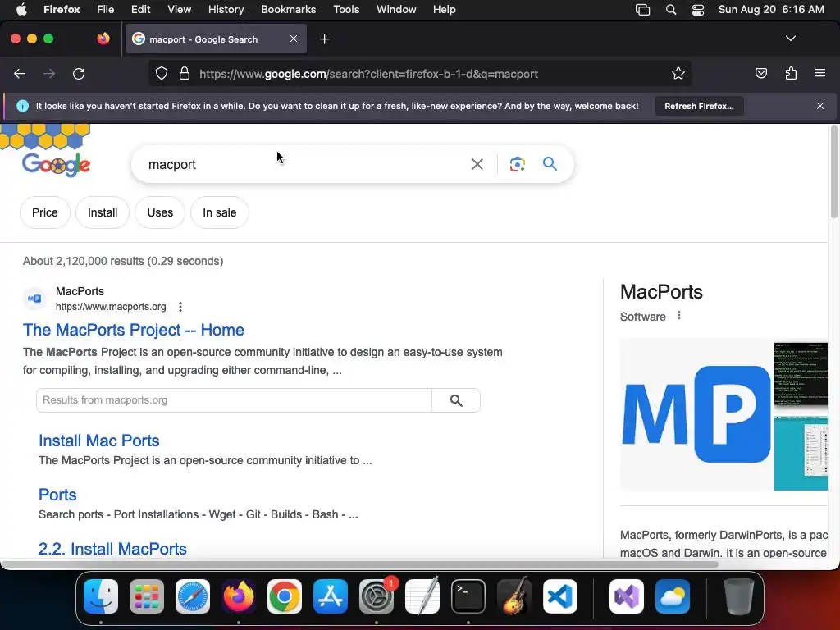840x630 pixels.
Task: Click the blue Google search magnifier
Action: point(550,163)
